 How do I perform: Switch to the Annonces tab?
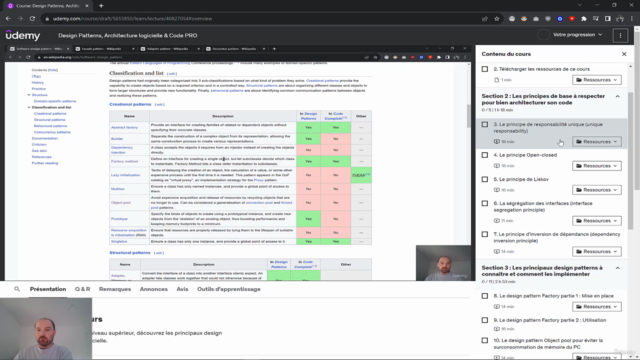pos(153,289)
